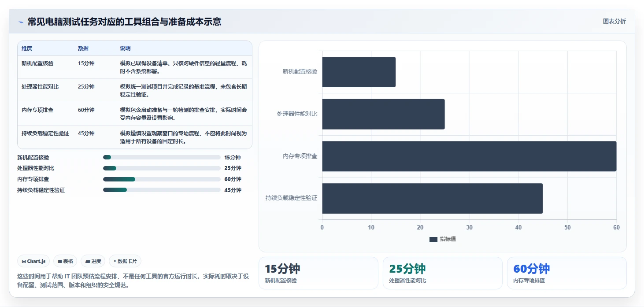Click the chart bar for 新机配置核验
The height and width of the screenshot is (307, 644).
point(359,72)
